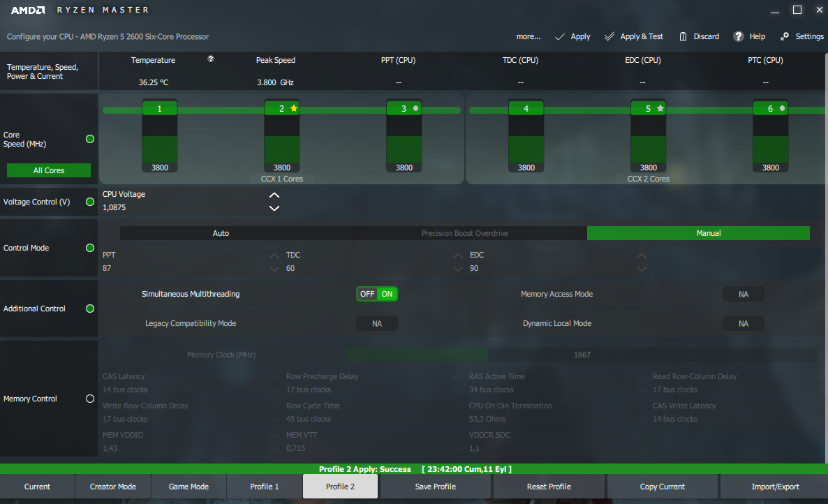Click core 3 speed slider
The height and width of the screenshot is (504, 828).
(404, 136)
